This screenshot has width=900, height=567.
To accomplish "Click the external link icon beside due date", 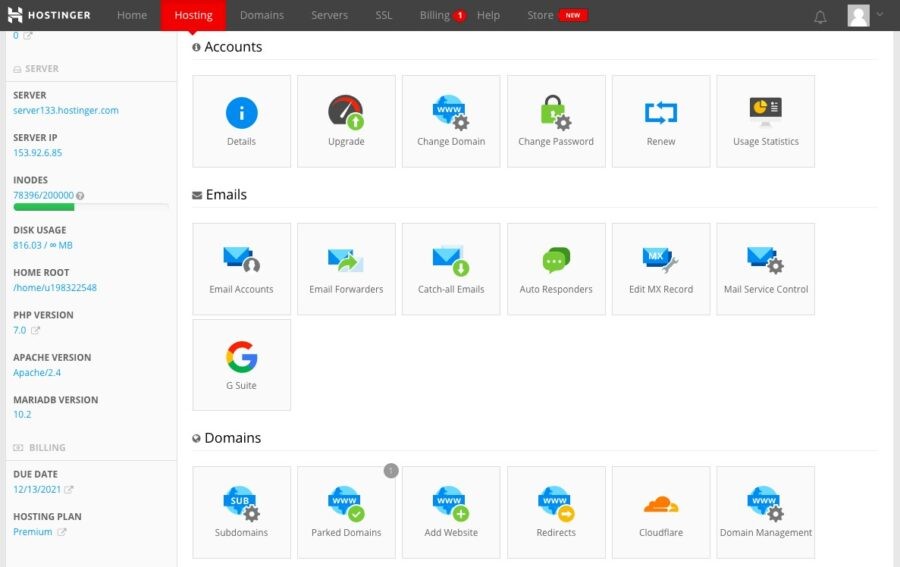I will 69,490.
